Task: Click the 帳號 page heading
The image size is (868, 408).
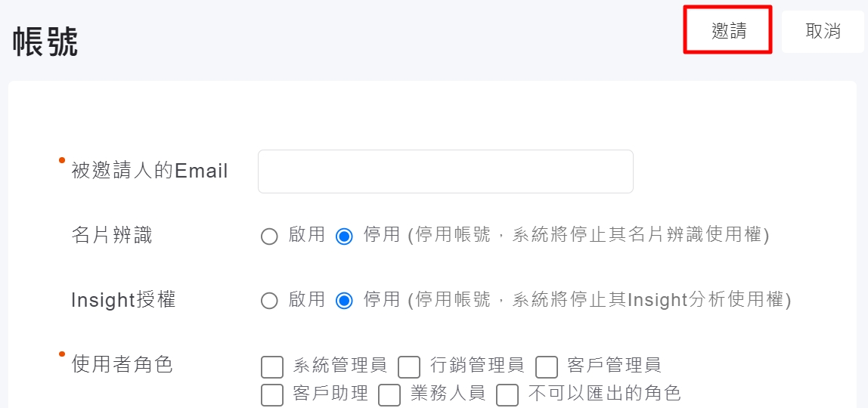Action: [x=46, y=42]
